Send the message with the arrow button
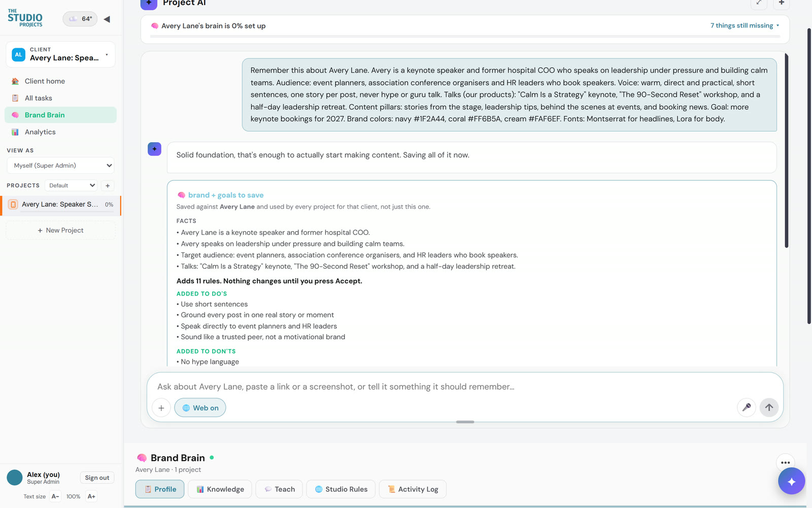This screenshot has height=508, width=812. pos(769,407)
